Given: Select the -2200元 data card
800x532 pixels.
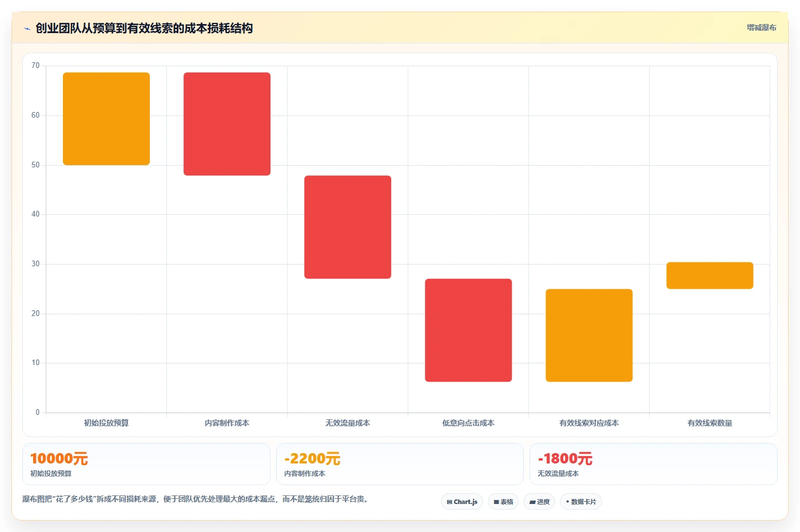Looking at the screenshot, I should point(400,464).
